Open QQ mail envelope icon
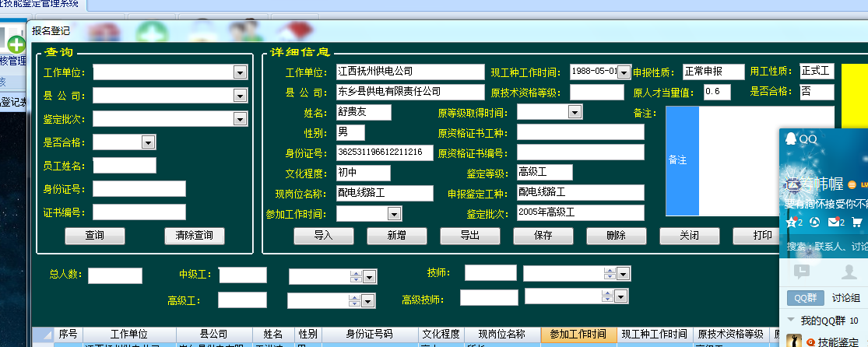This screenshot has height=347, width=868. (832, 223)
